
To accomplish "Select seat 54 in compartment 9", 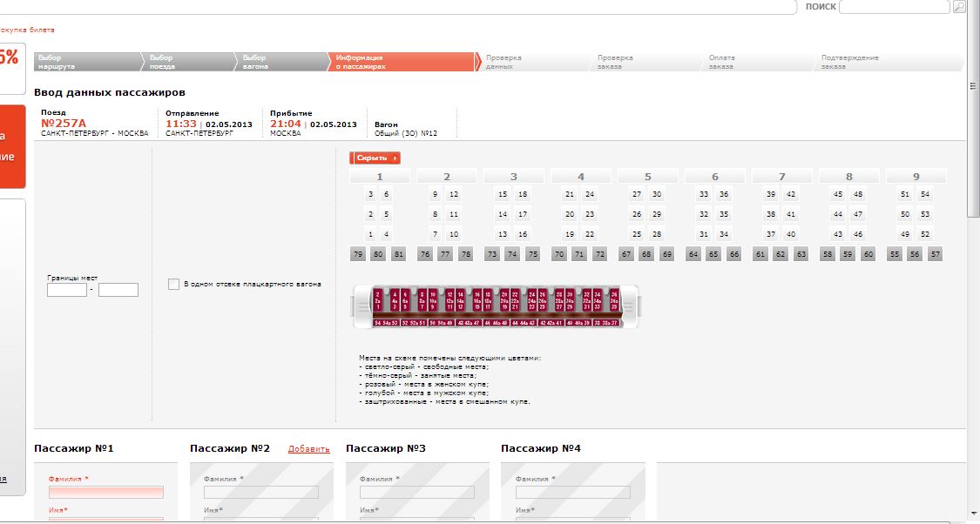I will pos(925,194).
